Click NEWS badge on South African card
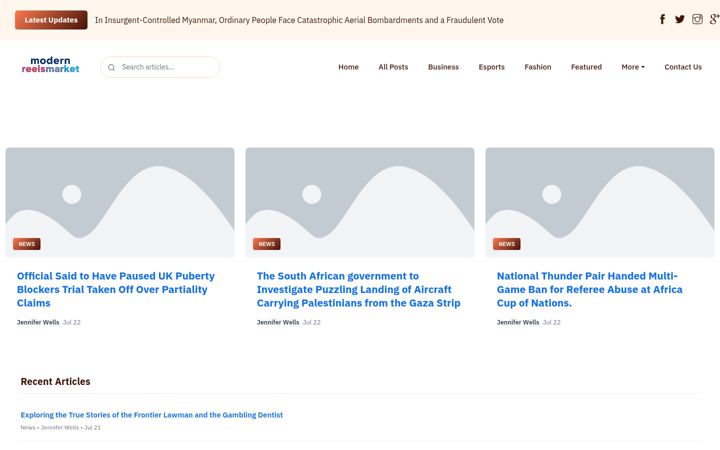 267,244
